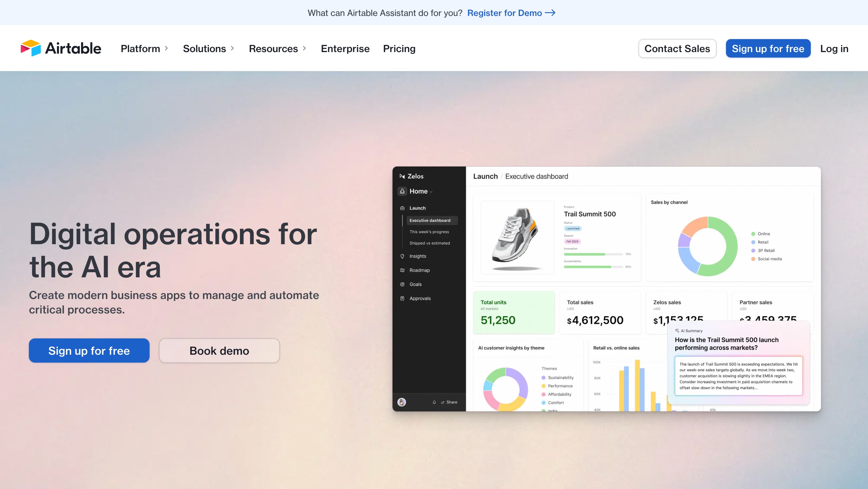Click the Insights lightbulb icon
This screenshot has width=868, height=489.
coord(402,256)
